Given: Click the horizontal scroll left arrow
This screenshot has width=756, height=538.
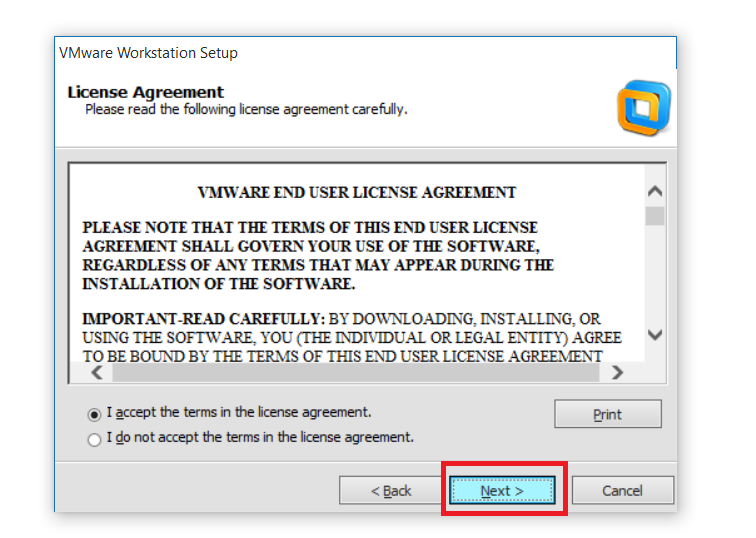Looking at the screenshot, I should [97, 372].
